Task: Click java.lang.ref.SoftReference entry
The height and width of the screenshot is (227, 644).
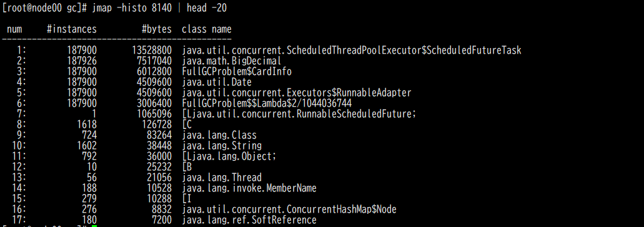Action: [x=249, y=220]
